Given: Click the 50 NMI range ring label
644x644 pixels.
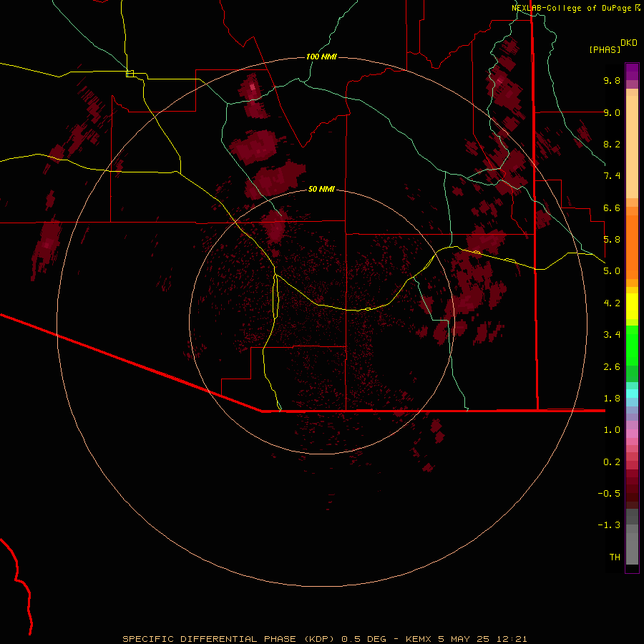Looking at the screenshot, I should click(321, 190).
